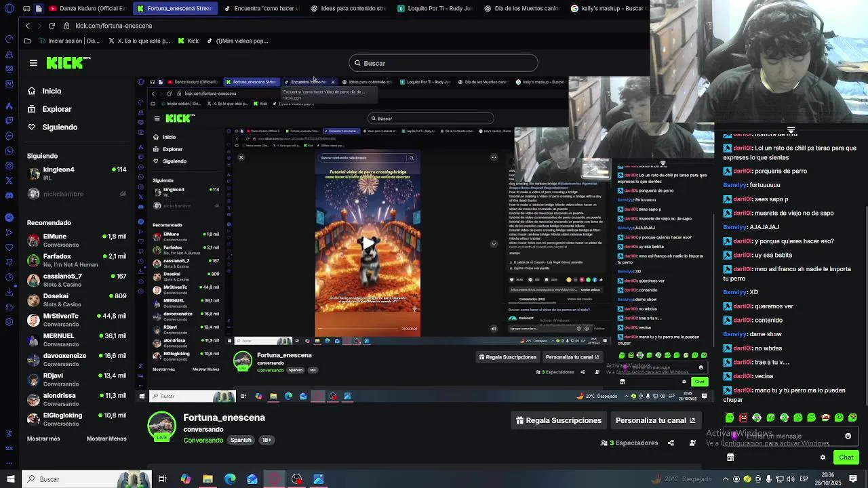Expand list with Mostrar más
868x488 pixels.
tap(43, 439)
